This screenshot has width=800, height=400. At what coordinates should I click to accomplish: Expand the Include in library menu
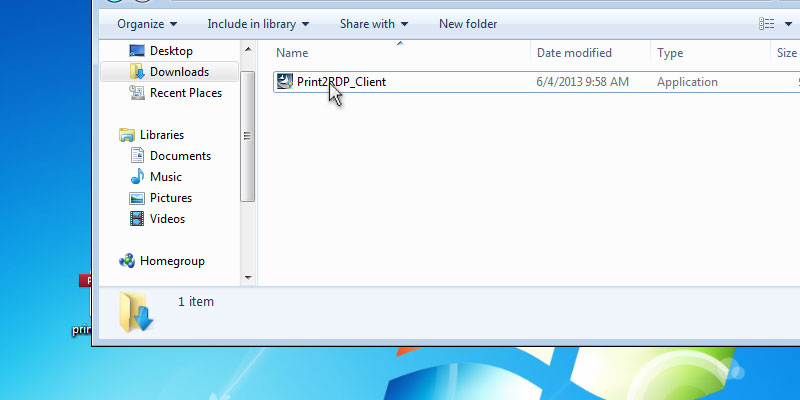point(257,23)
